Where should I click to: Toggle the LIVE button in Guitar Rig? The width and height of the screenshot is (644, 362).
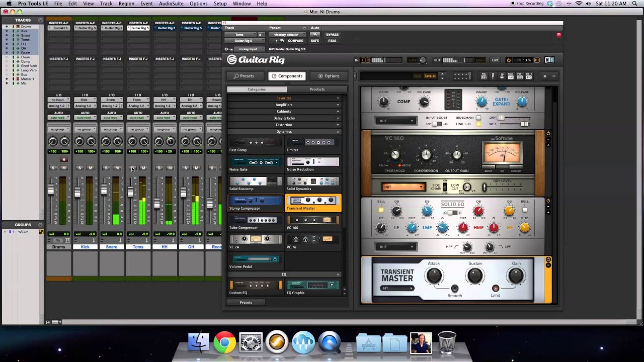point(496,60)
